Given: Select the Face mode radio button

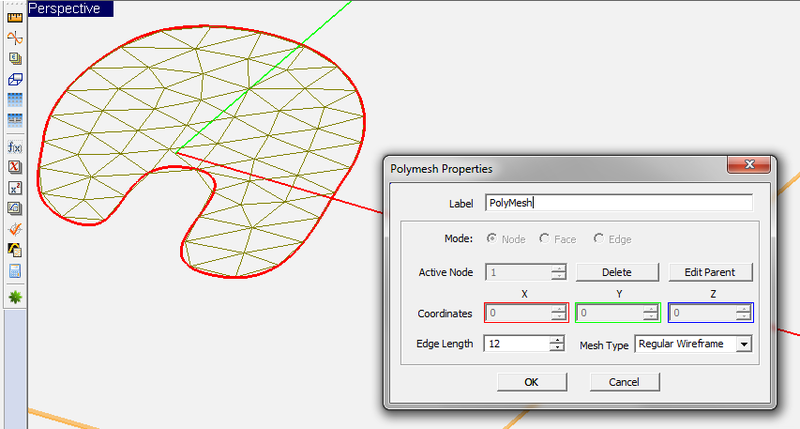Looking at the screenshot, I should [x=544, y=239].
